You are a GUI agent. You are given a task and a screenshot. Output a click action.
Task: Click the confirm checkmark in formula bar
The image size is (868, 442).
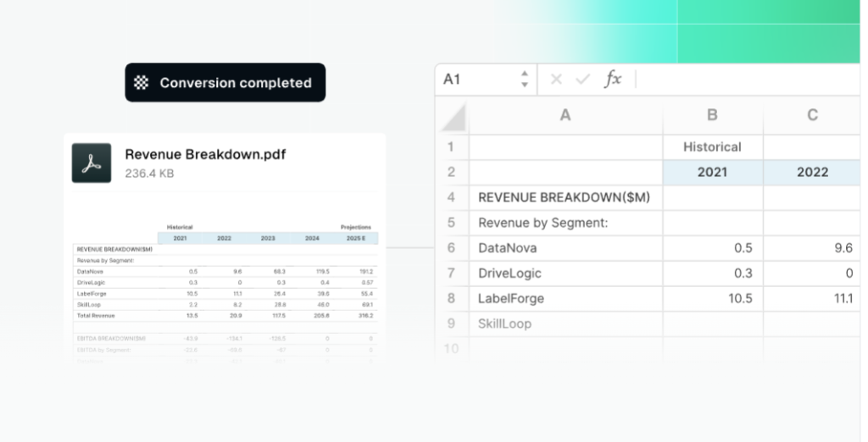point(582,80)
